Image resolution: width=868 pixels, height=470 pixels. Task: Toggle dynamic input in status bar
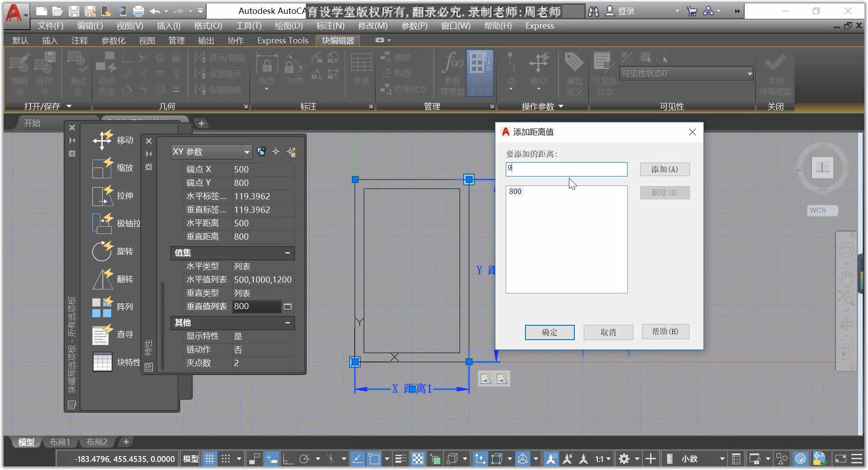tap(271, 459)
